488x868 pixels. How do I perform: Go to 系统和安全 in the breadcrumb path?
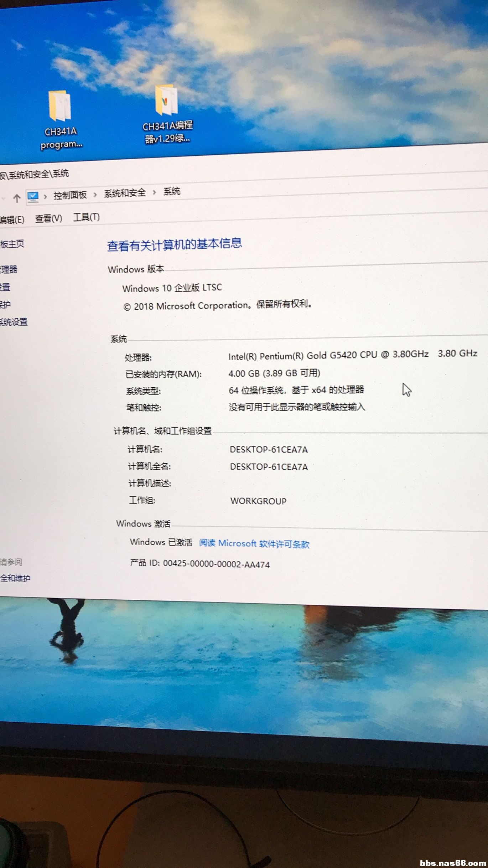(125, 193)
